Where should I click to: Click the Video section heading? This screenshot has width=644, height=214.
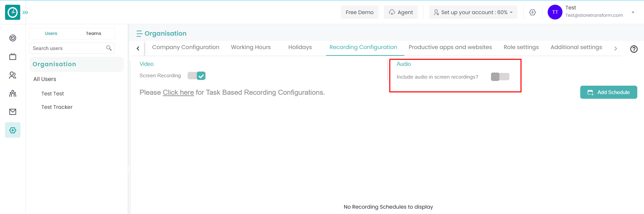(x=147, y=64)
